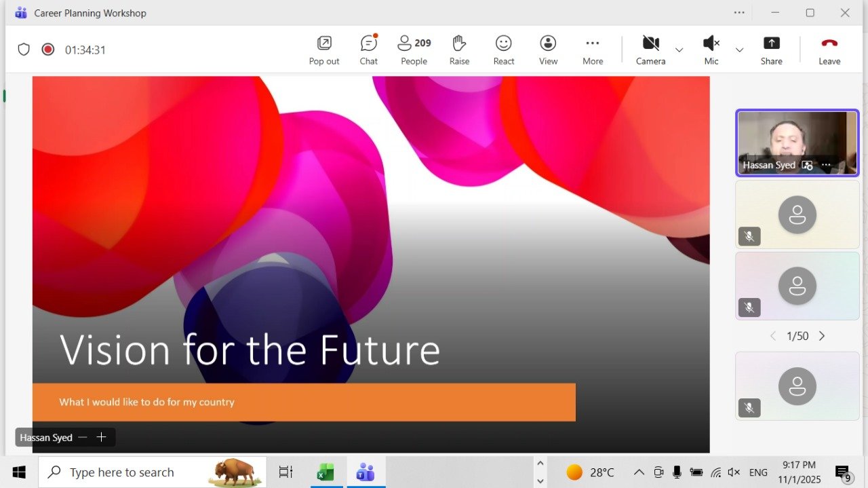
Task: Click the recording indicator icon
Action: tap(47, 50)
